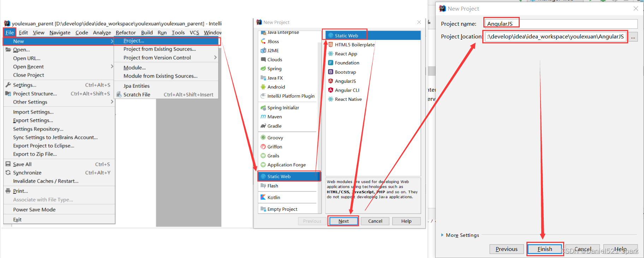The width and height of the screenshot is (644, 258).
Task: Select the HTML5 Boilerplate icon
Action: (330, 45)
